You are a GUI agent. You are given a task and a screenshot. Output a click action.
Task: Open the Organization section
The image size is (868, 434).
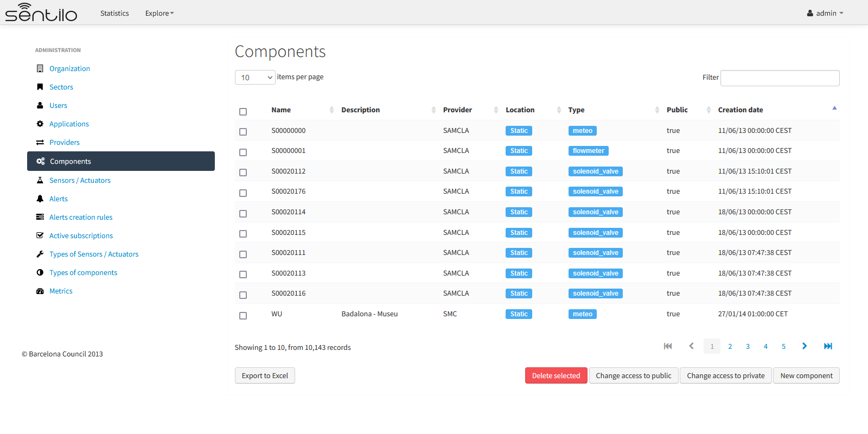coord(69,68)
